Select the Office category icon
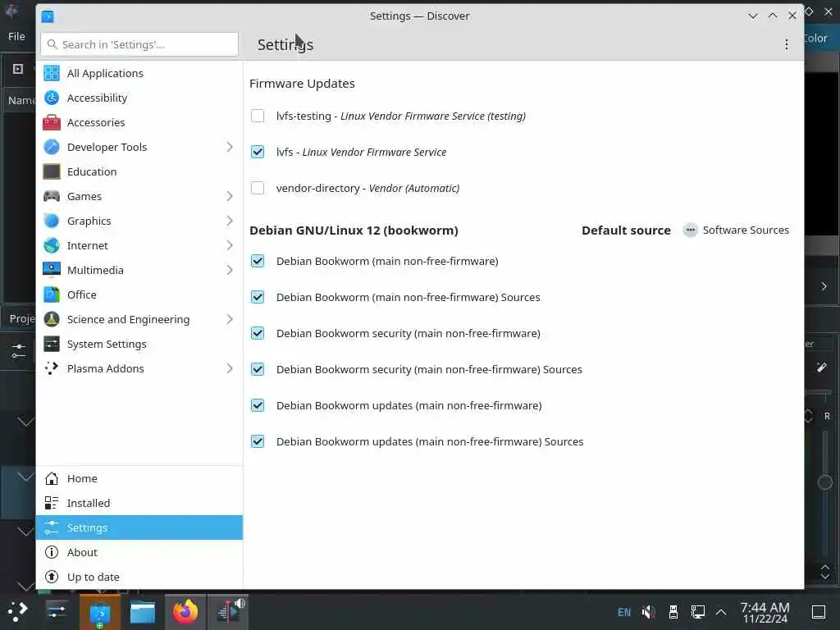Viewport: 840px width, 630px height. [52, 295]
